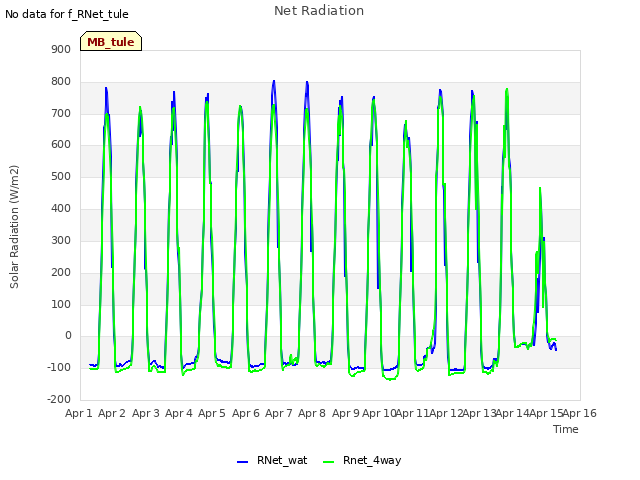Click the -200 y-axis tick label
640x480 pixels.
59,399
